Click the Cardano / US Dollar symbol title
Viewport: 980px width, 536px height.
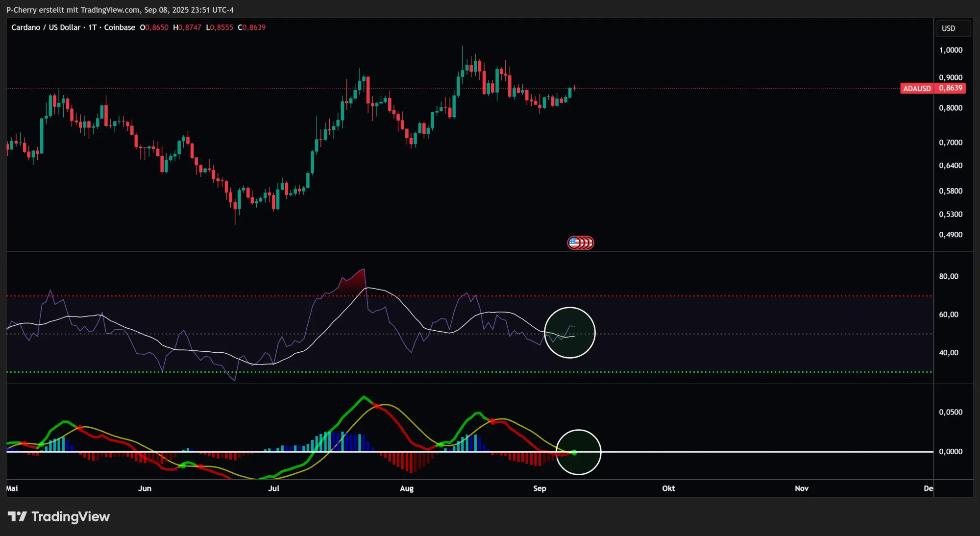click(46, 27)
